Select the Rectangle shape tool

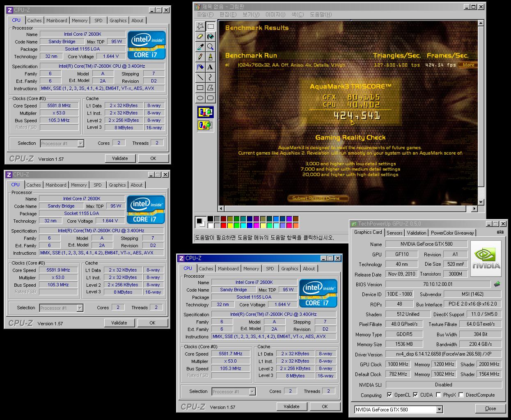pos(200,87)
